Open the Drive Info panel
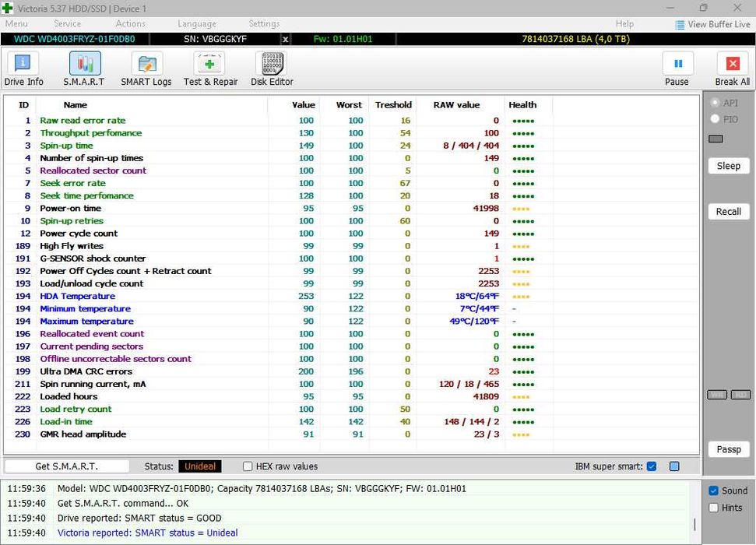The height and width of the screenshot is (545, 756). [23, 69]
